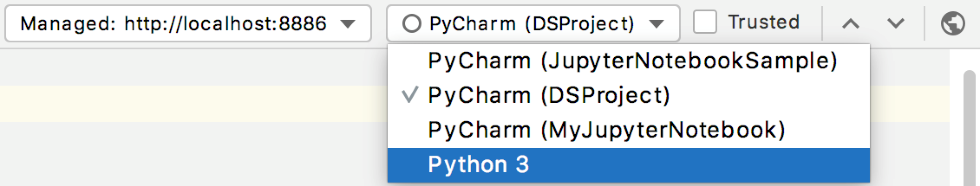The image size is (980, 186).
Task: Open notebook preview in browser via globe icon
Action: (953, 24)
